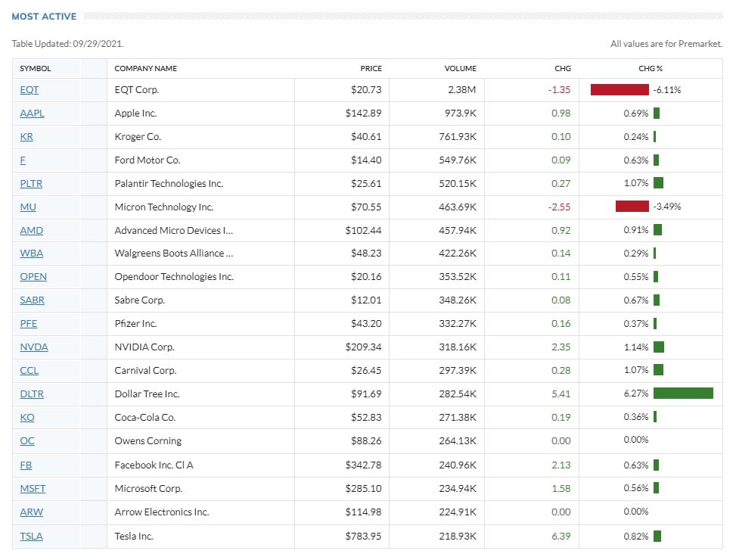The image size is (736, 560).
Task: Open the PLTR symbol link
Action: coord(31,184)
